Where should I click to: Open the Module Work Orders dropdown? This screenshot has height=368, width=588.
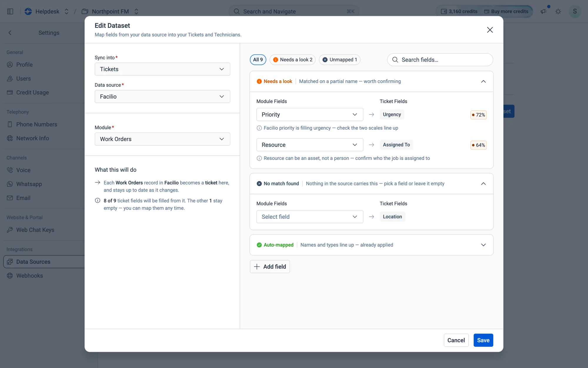[162, 139]
